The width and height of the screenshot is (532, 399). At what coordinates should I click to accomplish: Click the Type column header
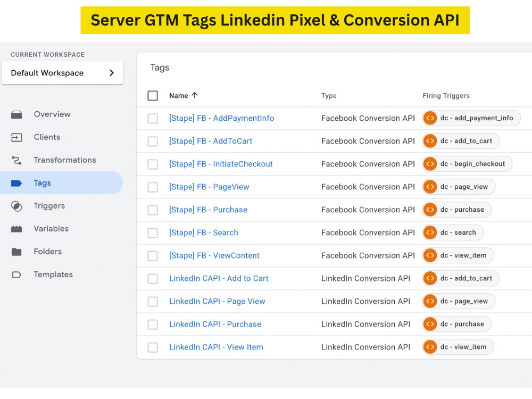pos(329,96)
